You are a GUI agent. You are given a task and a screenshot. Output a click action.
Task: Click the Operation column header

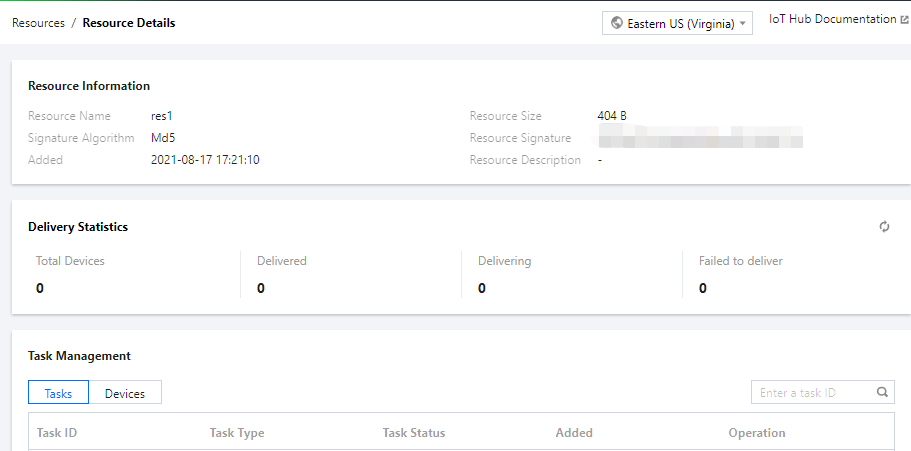coord(757,433)
